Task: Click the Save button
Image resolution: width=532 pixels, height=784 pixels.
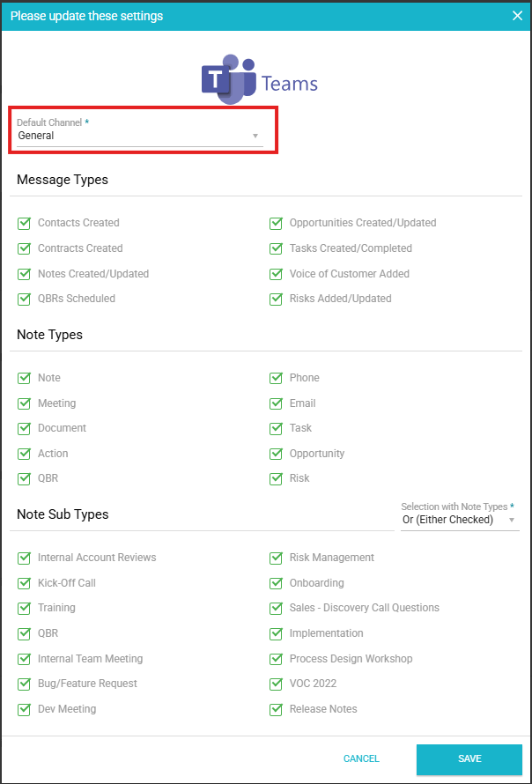Action: (469, 758)
